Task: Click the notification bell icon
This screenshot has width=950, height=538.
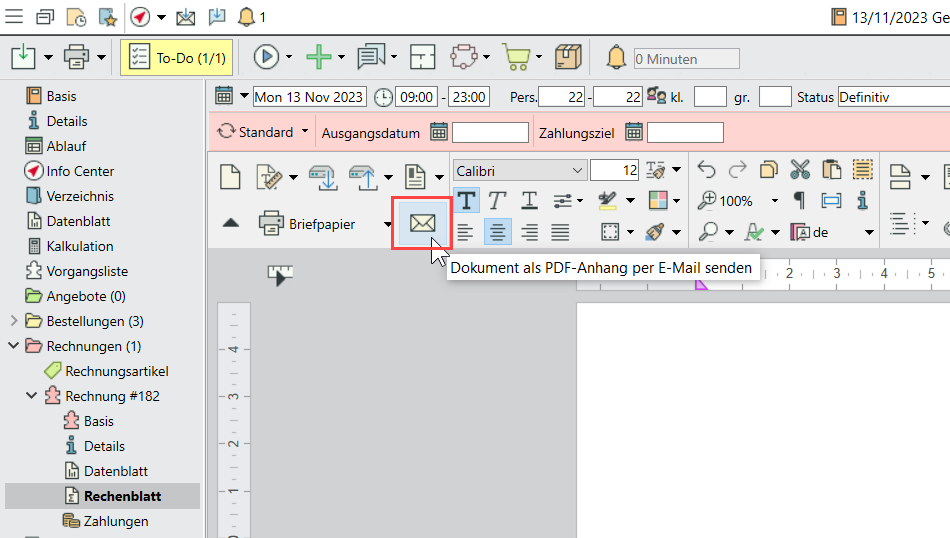Action: pyautogui.click(x=245, y=17)
